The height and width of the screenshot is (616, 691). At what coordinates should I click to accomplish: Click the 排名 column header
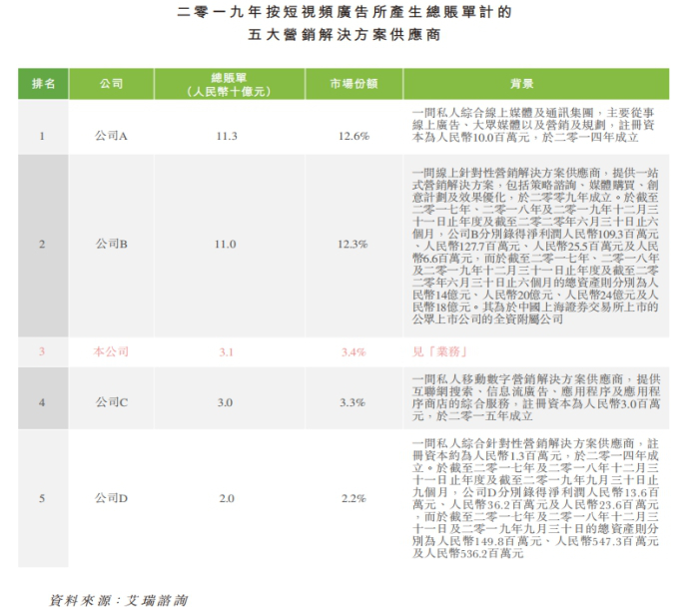[43, 84]
